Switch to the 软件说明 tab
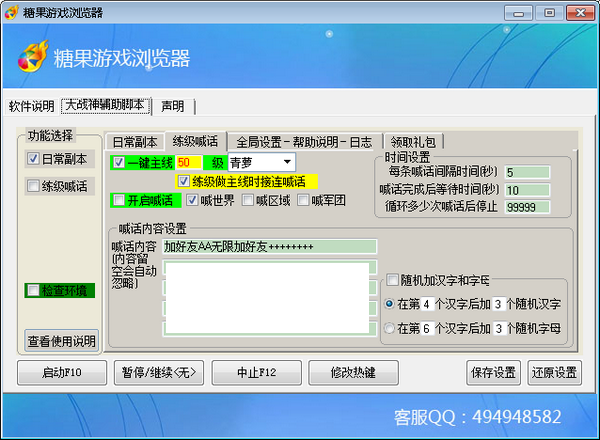The width and height of the screenshot is (600, 440). tap(31, 106)
